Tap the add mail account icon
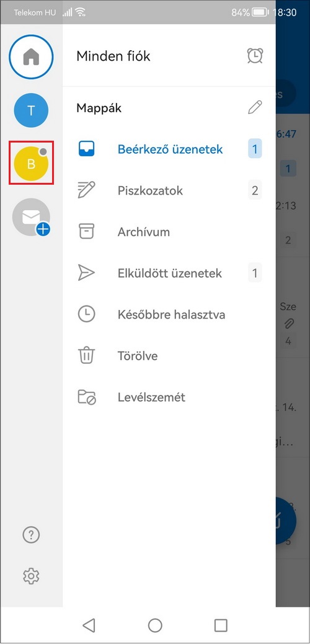 [31, 218]
